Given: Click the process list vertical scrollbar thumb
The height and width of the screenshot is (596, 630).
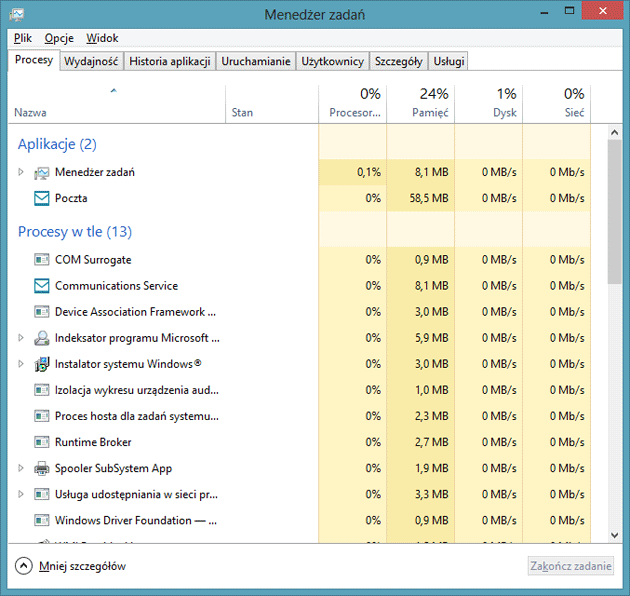Looking at the screenshot, I should pos(614,212).
